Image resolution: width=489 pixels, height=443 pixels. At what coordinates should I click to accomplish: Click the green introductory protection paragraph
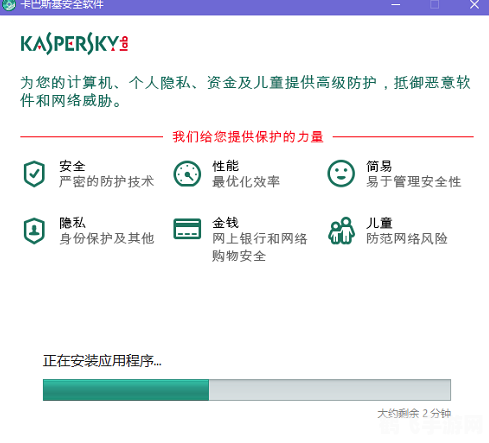(245, 92)
